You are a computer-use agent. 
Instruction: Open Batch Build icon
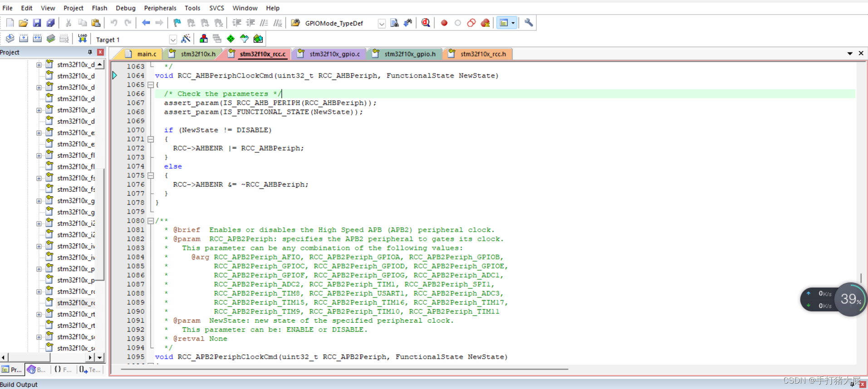(51, 39)
